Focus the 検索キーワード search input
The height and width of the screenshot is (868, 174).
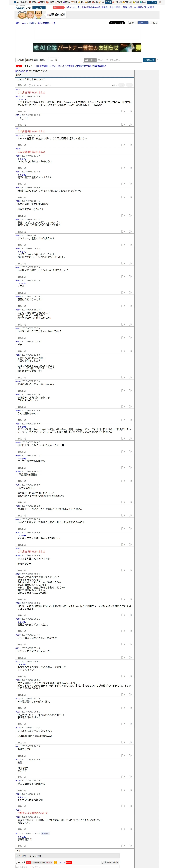(x=119, y=60)
